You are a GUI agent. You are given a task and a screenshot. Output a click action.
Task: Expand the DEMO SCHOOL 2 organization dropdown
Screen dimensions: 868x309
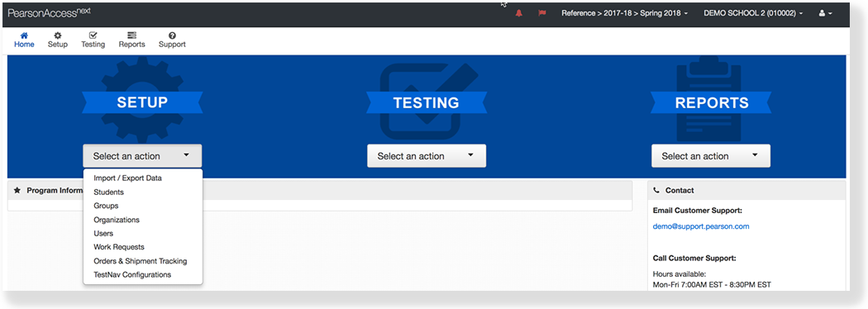click(753, 13)
